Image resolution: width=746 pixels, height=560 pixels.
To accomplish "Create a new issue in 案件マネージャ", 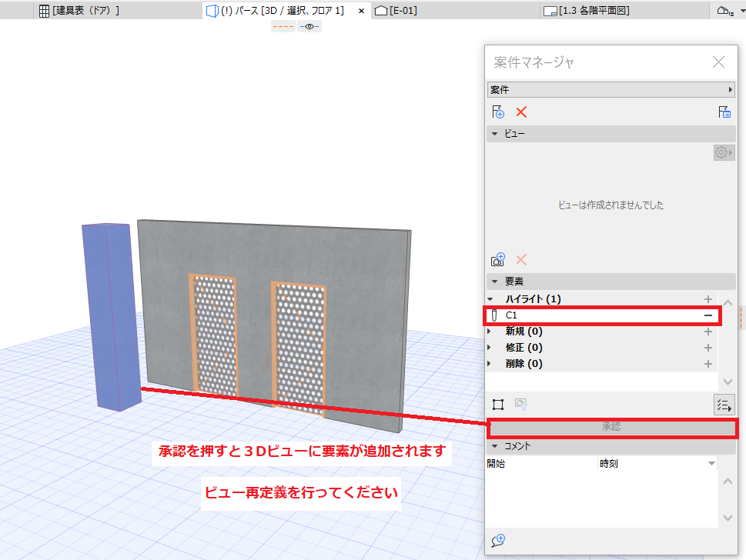I will (x=497, y=112).
